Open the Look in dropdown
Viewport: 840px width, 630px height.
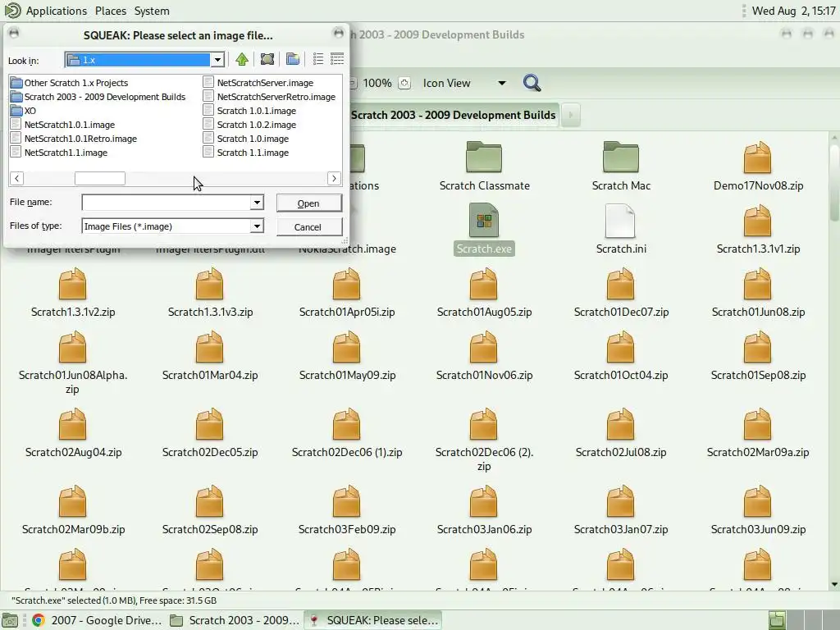tap(217, 59)
